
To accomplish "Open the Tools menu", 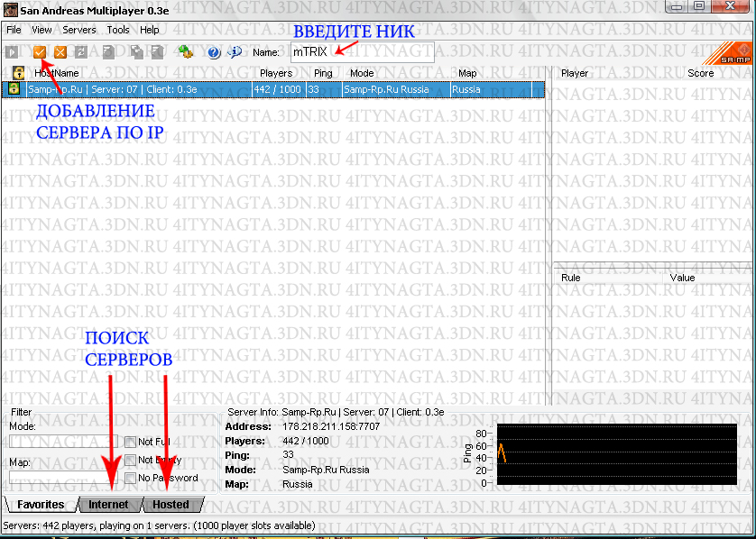I will click(118, 30).
